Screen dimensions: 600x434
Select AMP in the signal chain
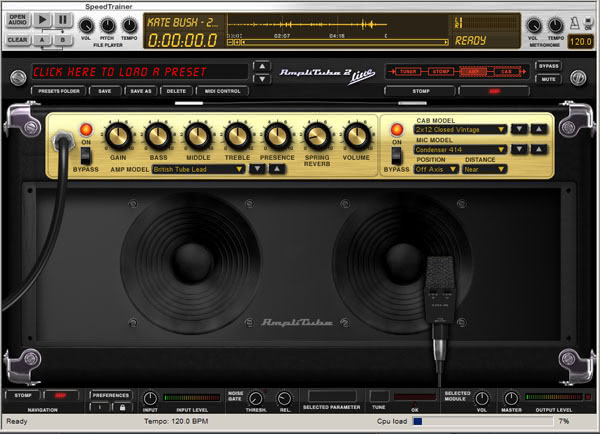click(x=474, y=72)
